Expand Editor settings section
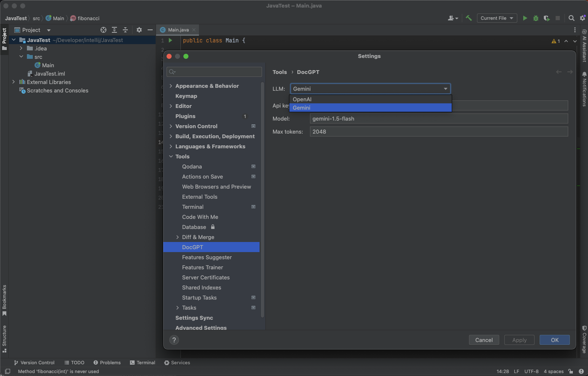The image size is (588, 376). [171, 106]
